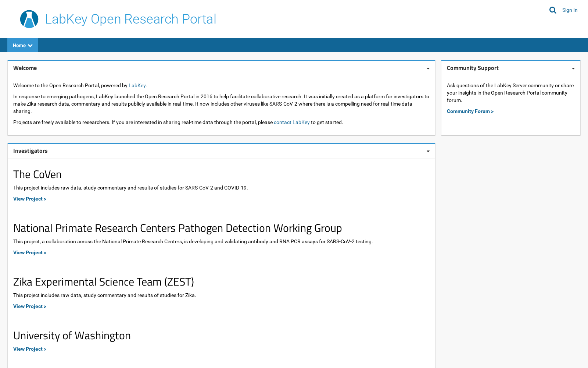Expand the Home menu chevron

30,46
